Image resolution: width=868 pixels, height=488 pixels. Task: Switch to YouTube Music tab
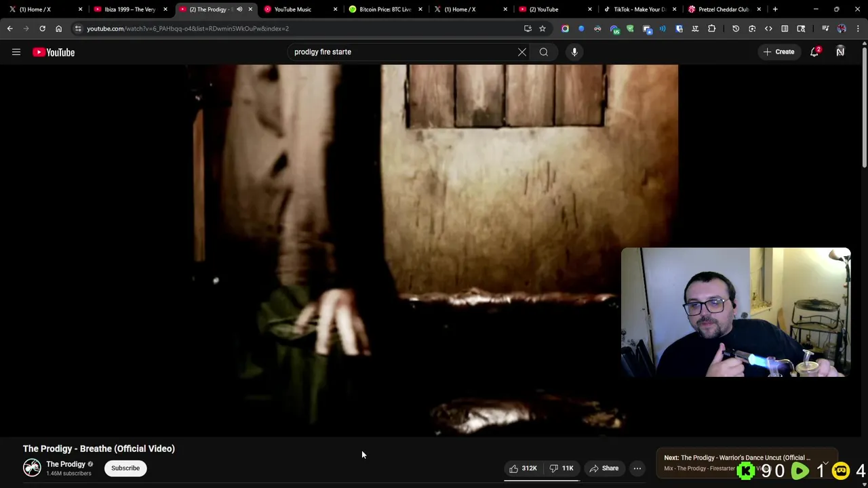click(x=298, y=9)
